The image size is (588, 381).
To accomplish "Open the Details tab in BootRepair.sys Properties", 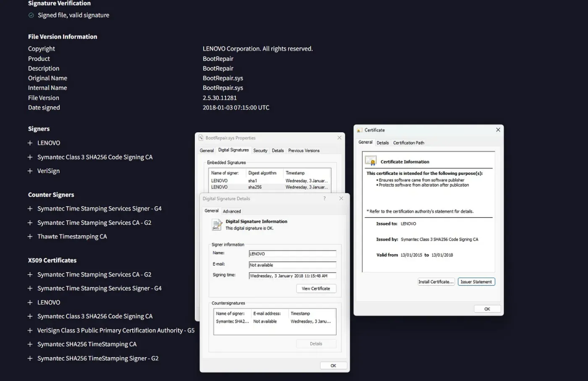I will [x=278, y=150].
